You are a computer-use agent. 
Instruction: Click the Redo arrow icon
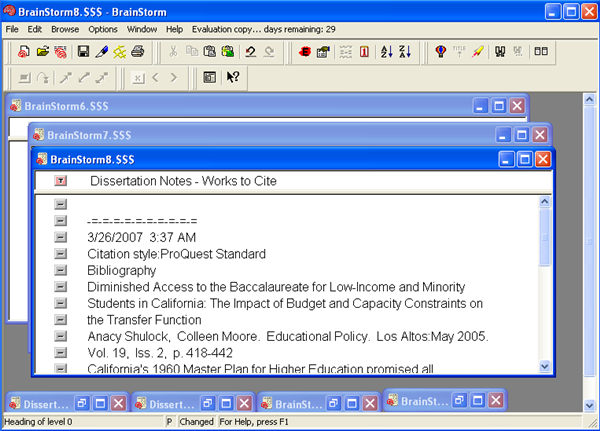click(x=269, y=51)
